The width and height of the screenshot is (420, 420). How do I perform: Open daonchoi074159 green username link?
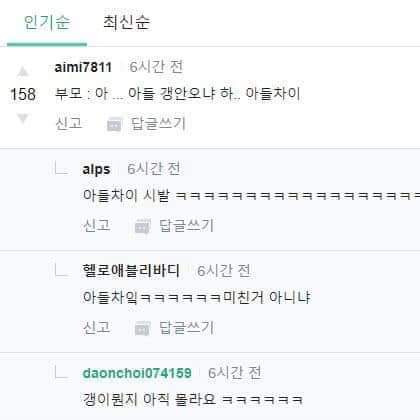click(137, 373)
